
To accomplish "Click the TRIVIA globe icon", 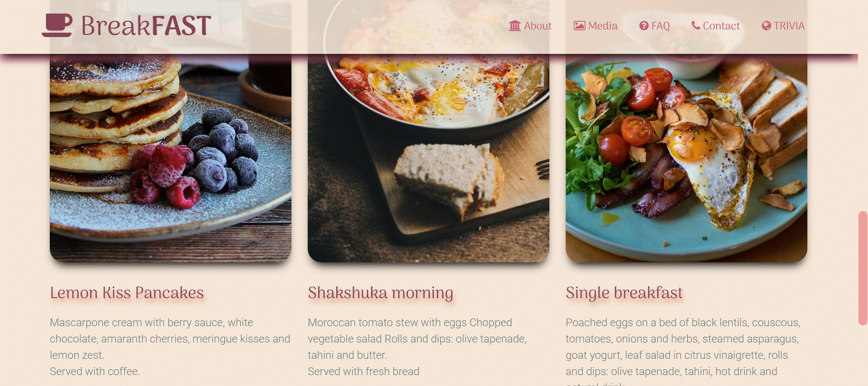I will (766, 26).
